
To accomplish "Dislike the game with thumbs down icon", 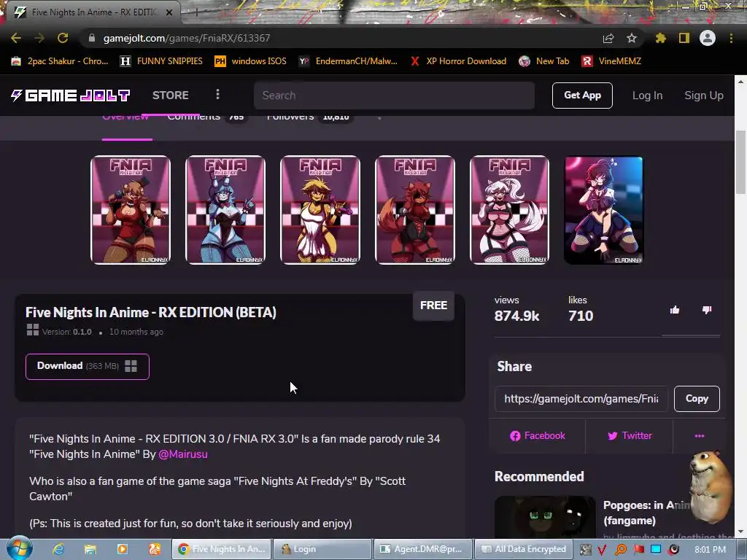I will [706, 311].
